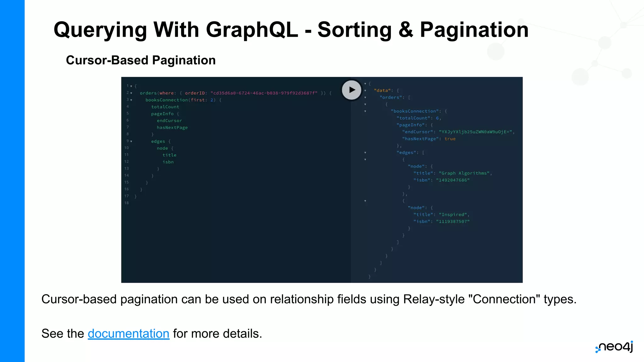Collapse the "orders" array in results
644x362 pixels.
(x=365, y=97)
